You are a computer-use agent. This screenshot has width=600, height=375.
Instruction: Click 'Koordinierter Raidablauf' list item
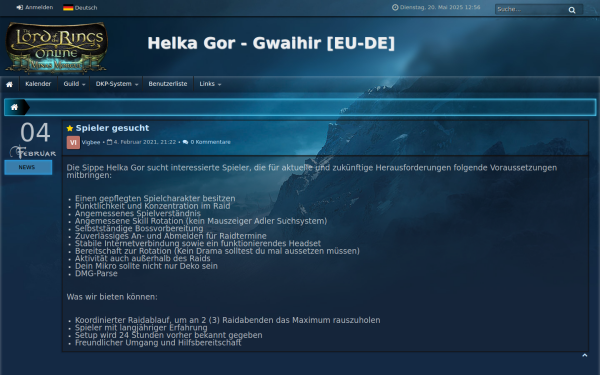click(228, 320)
